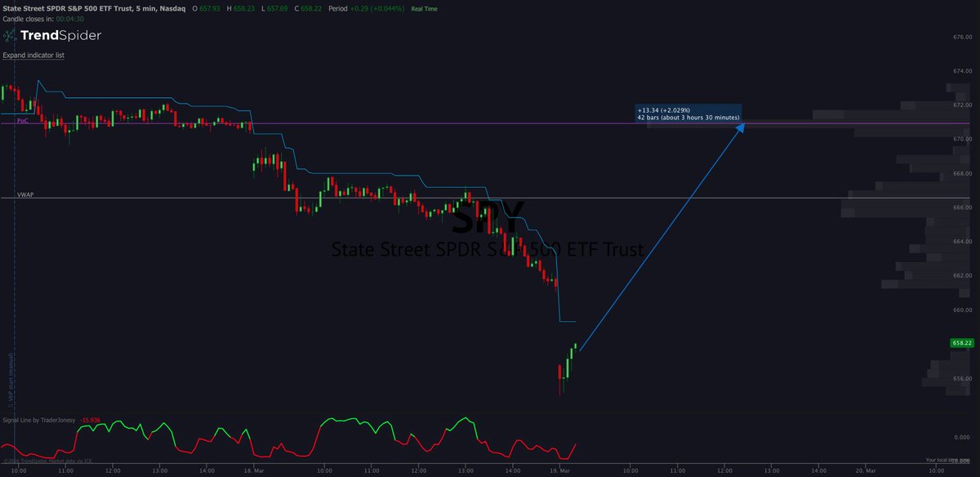Click the Expand indicator list link

click(33, 56)
